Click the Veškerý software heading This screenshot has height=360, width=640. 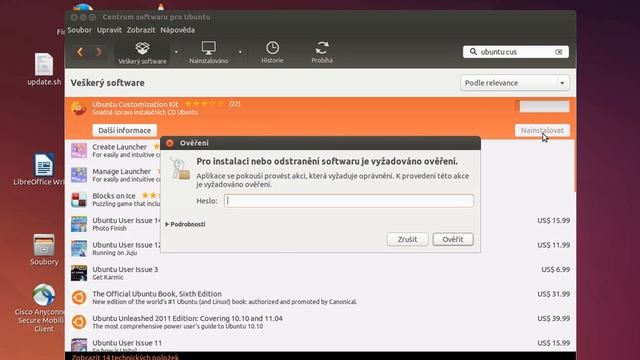click(107, 83)
